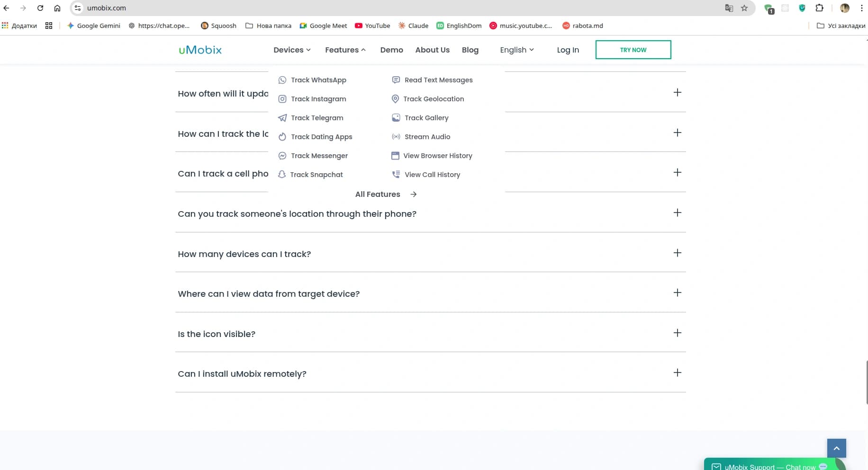Collapse the Features dropdown menu

tap(345, 50)
